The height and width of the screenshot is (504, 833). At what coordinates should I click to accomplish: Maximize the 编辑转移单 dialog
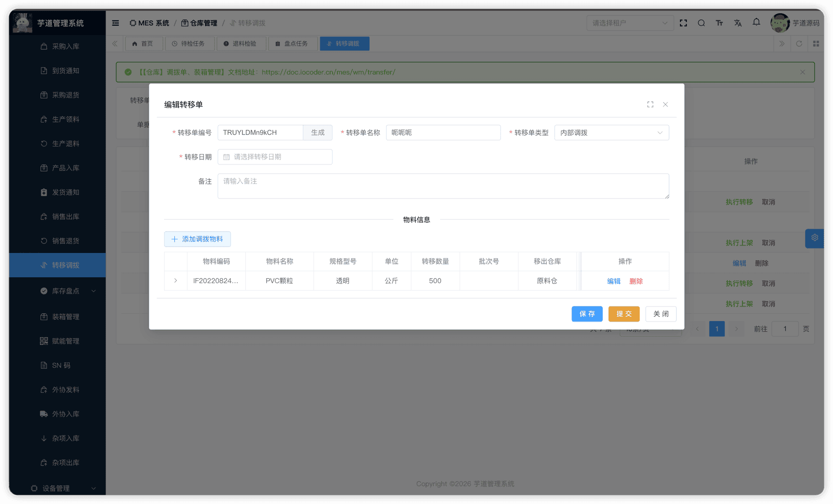click(x=650, y=105)
